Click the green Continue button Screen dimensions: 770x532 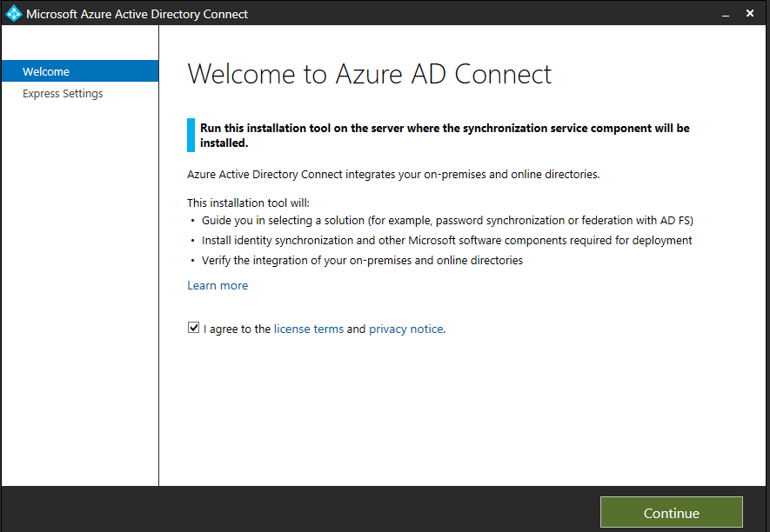pos(672,513)
